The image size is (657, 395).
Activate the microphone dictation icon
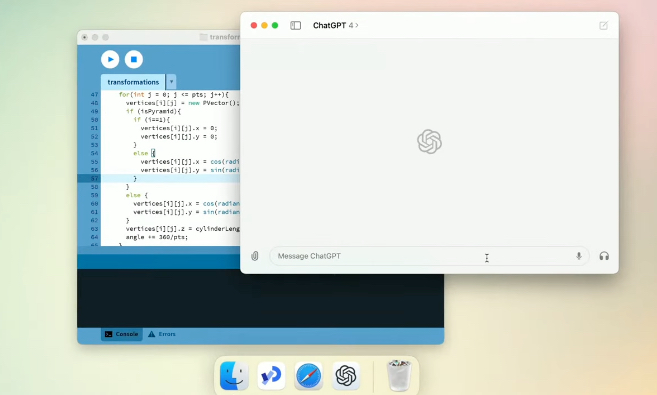coord(579,256)
